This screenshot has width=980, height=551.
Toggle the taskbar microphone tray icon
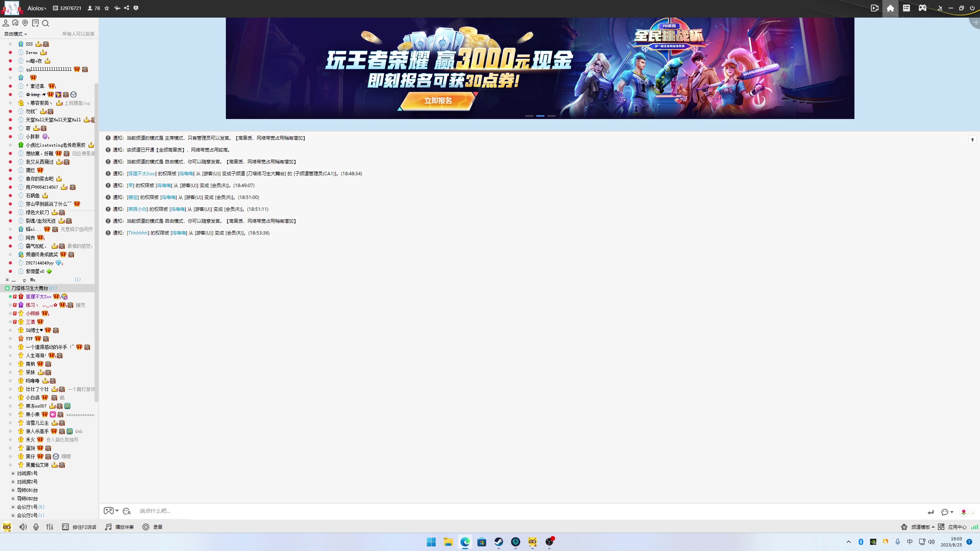898,541
